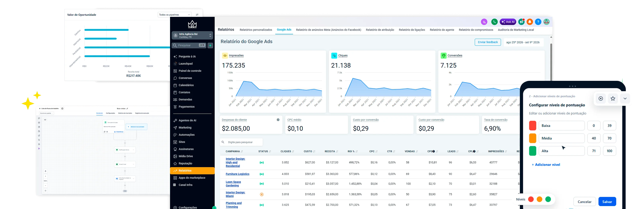Open the user avatar profile icon

546,22
